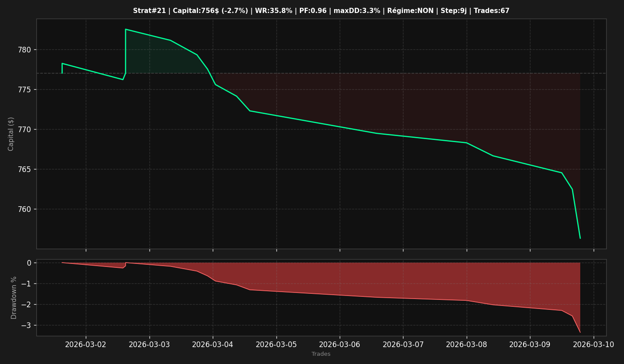Click the −2 tick on the drawdown axis

(26, 305)
